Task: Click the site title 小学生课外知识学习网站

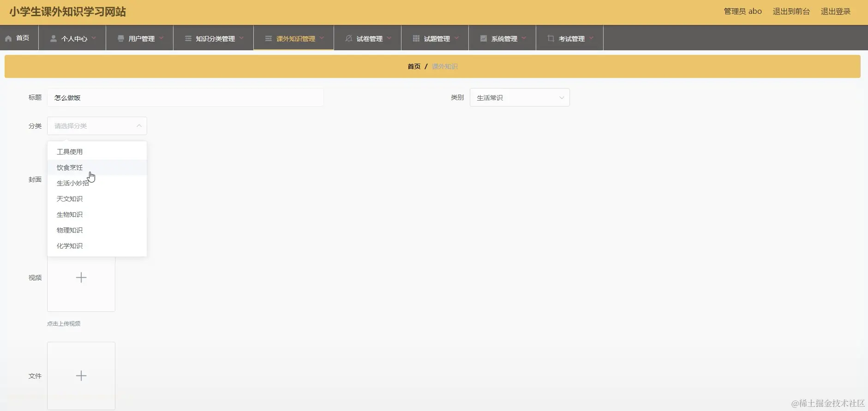Action: click(x=67, y=12)
